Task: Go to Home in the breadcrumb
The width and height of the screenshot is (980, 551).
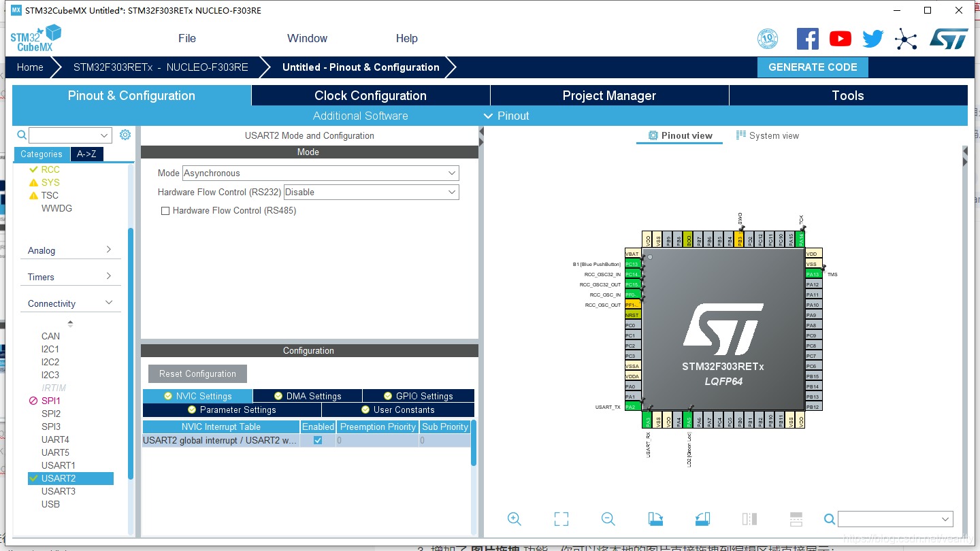Action: pyautogui.click(x=30, y=67)
